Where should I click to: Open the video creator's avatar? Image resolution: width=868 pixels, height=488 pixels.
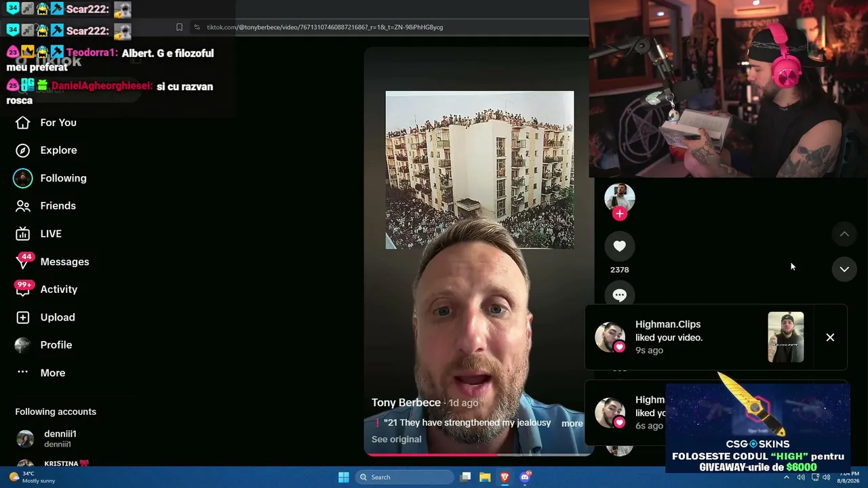(619, 198)
